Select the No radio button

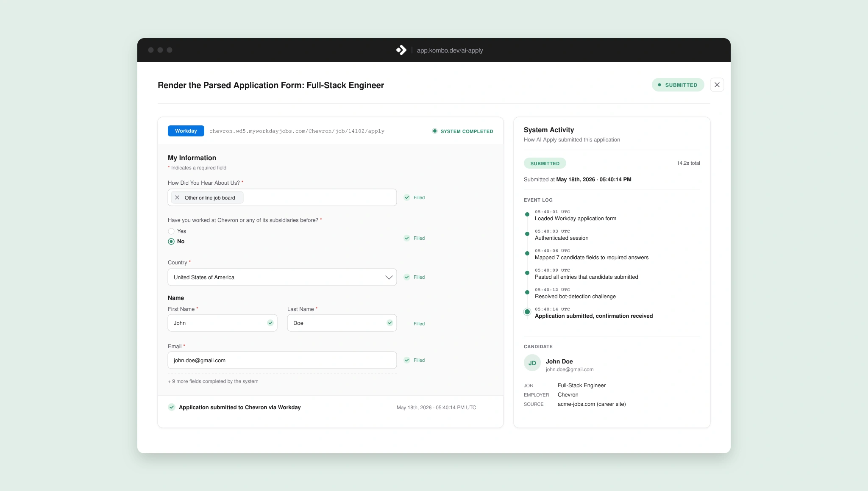click(x=171, y=241)
